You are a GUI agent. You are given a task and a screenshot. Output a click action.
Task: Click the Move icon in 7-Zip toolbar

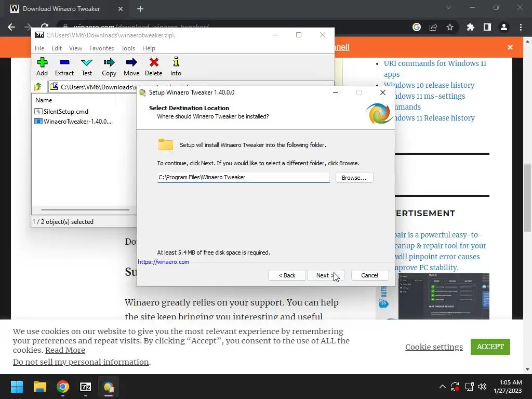[x=131, y=66]
